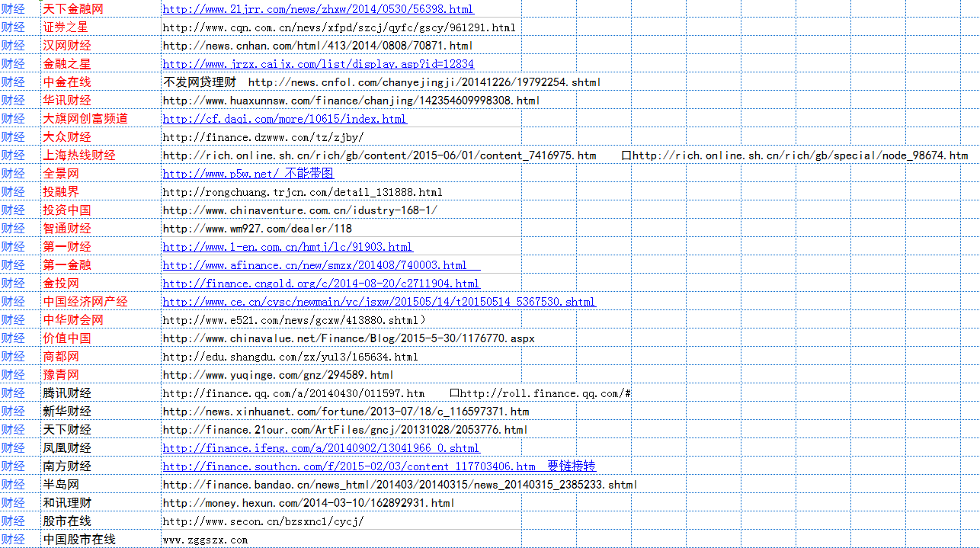Screen dimensions: 980x548
Task: Select the 大旗网创富频道 cell
Action: (x=101, y=119)
